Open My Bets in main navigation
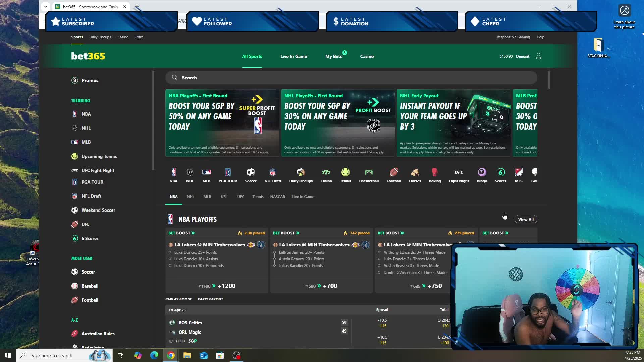The image size is (644, 362). tap(333, 56)
